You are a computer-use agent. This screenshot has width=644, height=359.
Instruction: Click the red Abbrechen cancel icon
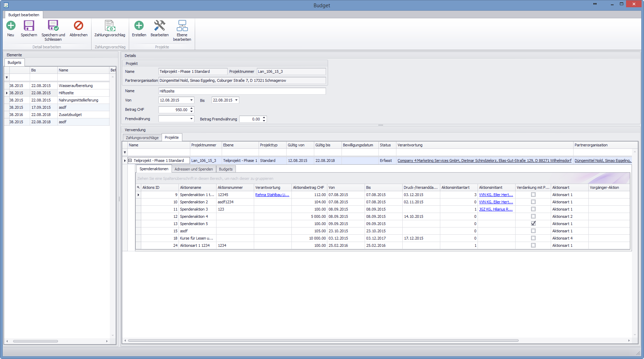[x=78, y=26]
